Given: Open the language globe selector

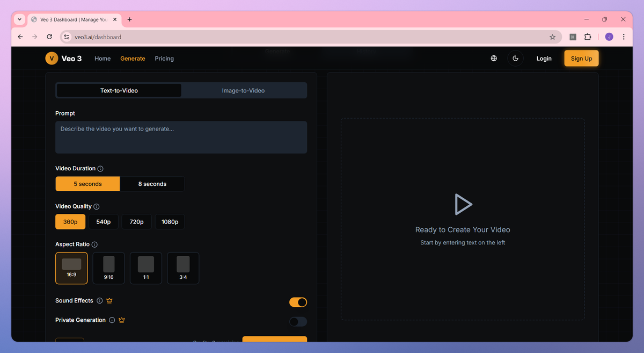Looking at the screenshot, I should 494,59.
